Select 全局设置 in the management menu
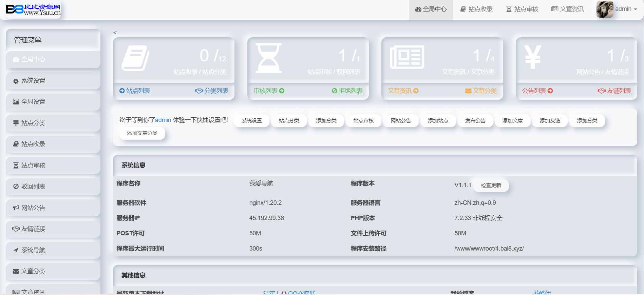Image resolution: width=644 pixels, height=295 pixels. pos(33,102)
